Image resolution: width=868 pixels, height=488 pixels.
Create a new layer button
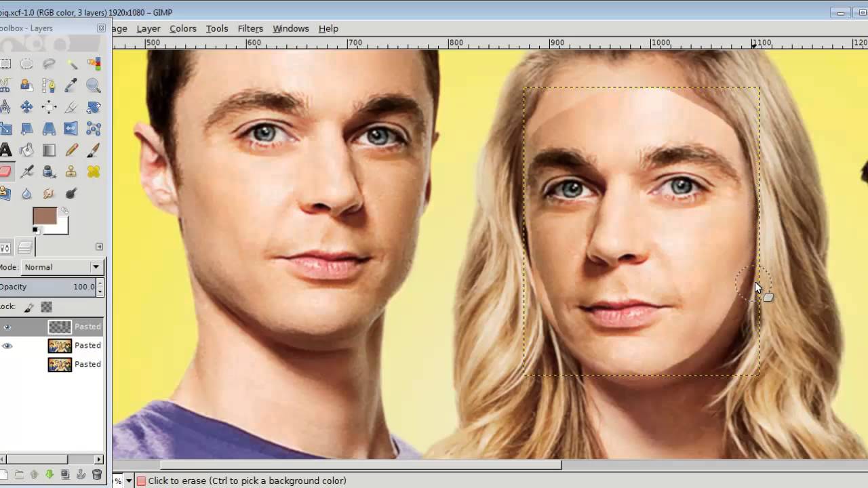[4, 475]
